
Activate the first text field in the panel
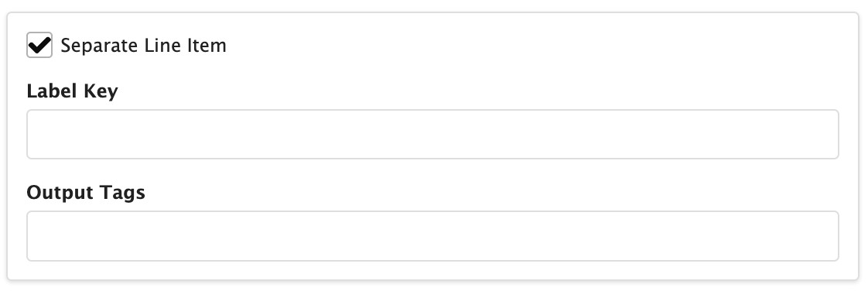click(433, 134)
